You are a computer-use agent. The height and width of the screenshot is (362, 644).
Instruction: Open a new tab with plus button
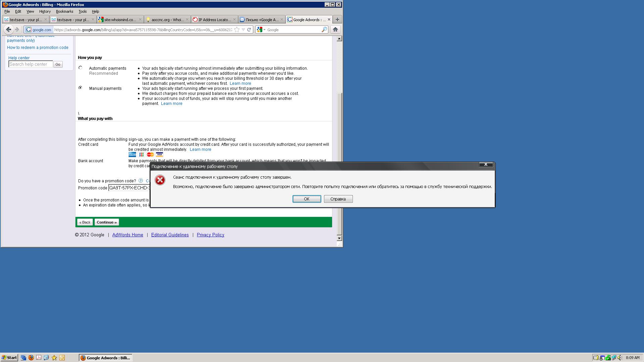pos(337,19)
